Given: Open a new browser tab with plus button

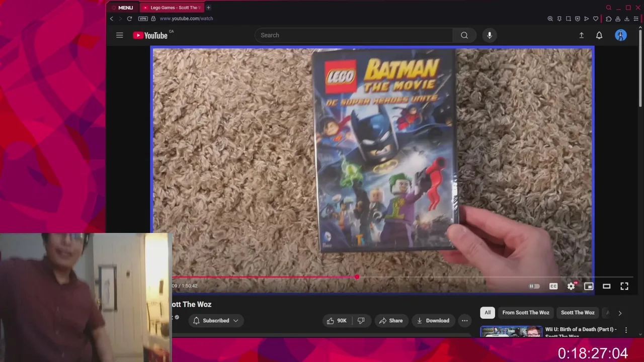Looking at the screenshot, I should point(208,8).
